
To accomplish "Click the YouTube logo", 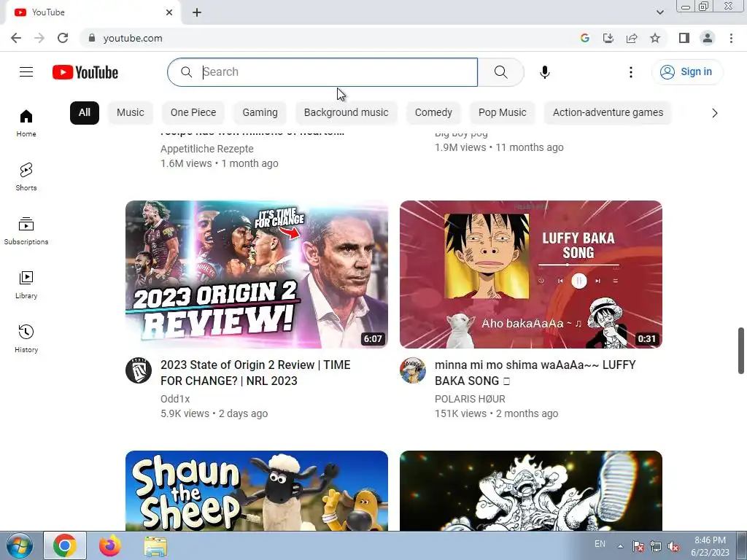I will [x=85, y=72].
